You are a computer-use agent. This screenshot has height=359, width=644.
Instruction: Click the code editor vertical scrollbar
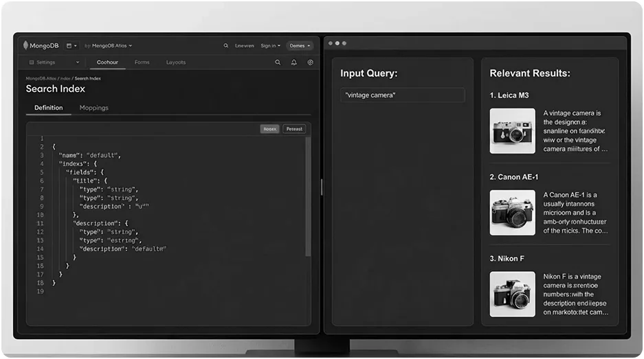tap(308, 197)
